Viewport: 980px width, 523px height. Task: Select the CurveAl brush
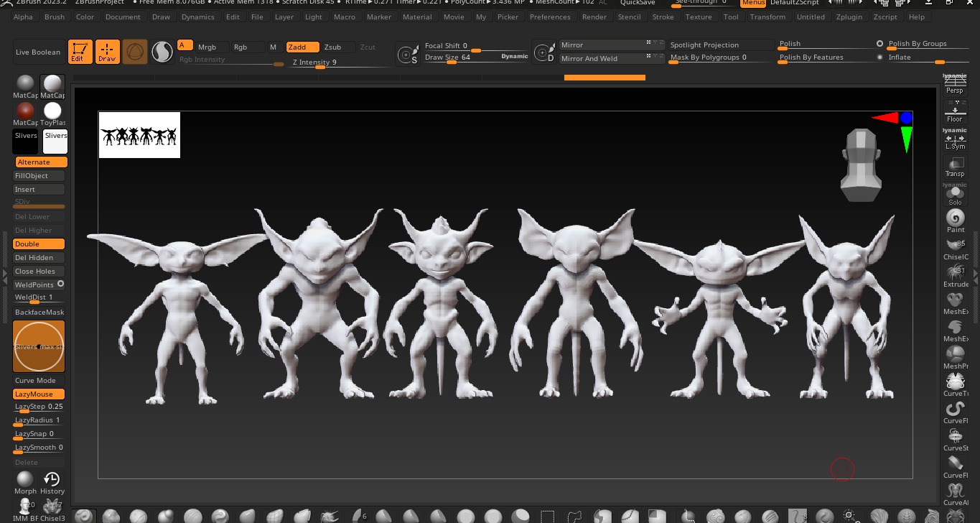coord(956,494)
